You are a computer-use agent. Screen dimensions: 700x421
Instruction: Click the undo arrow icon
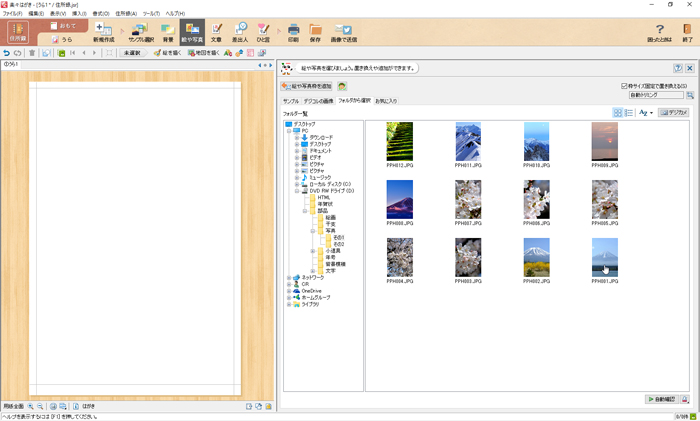7,52
